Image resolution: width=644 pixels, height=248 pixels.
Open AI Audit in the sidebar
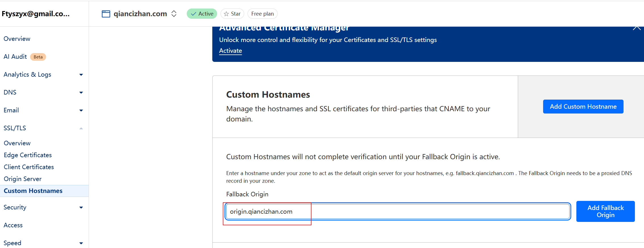pos(15,57)
